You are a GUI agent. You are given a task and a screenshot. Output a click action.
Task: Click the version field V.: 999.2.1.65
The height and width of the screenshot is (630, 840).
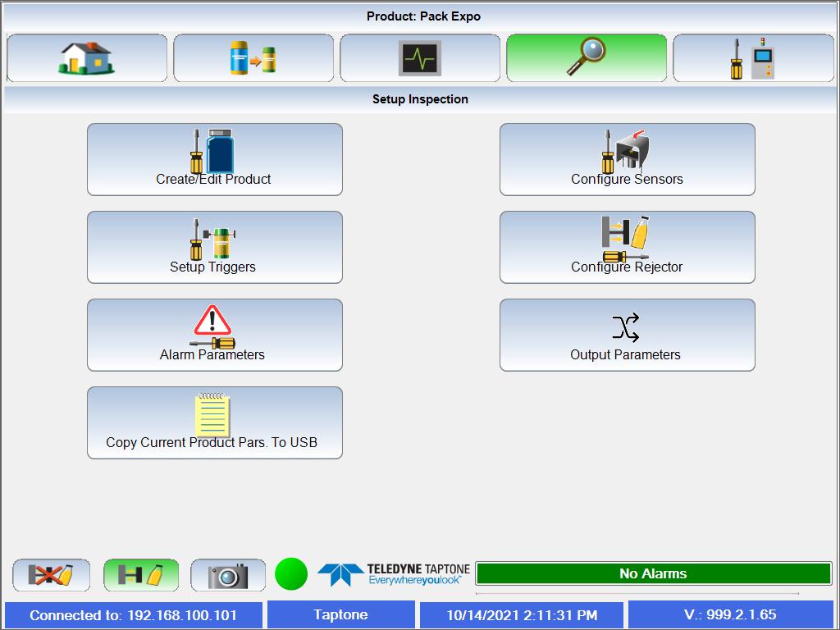pyautogui.click(x=733, y=614)
